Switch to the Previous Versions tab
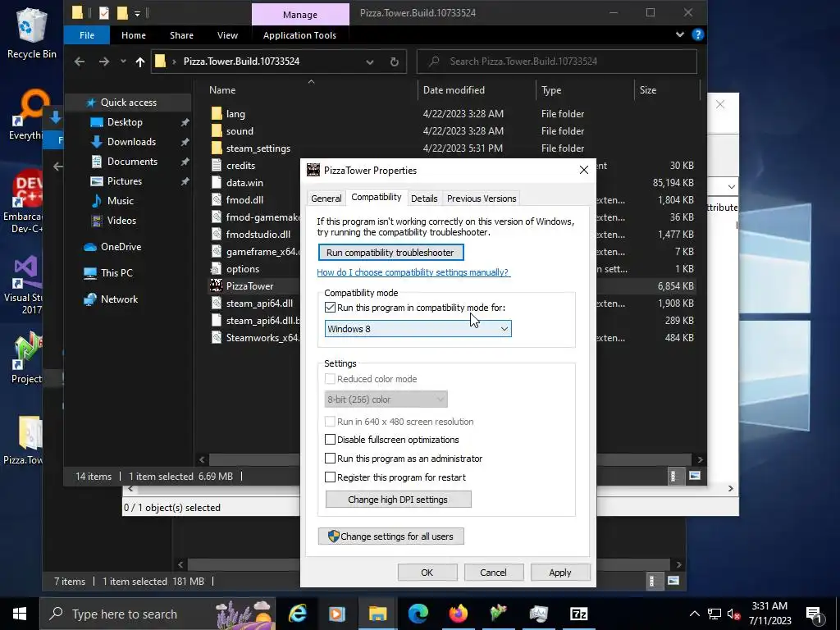The image size is (840, 630). pos(482,199)
